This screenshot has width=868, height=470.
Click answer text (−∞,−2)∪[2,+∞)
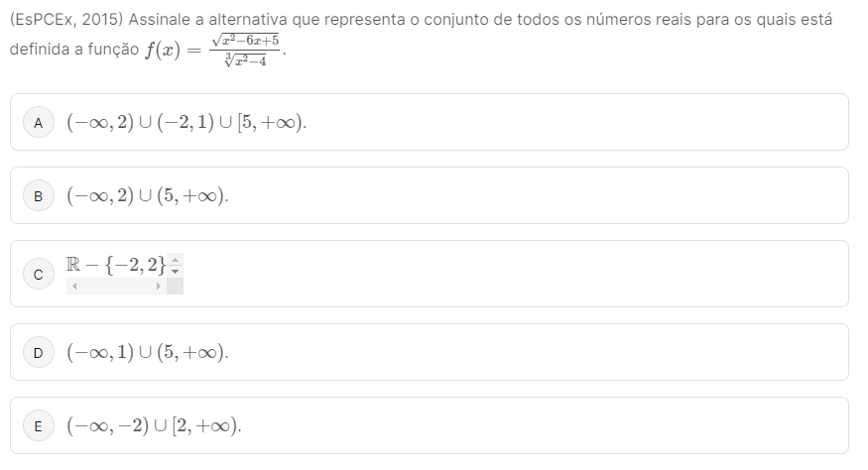tap(154, 425)
